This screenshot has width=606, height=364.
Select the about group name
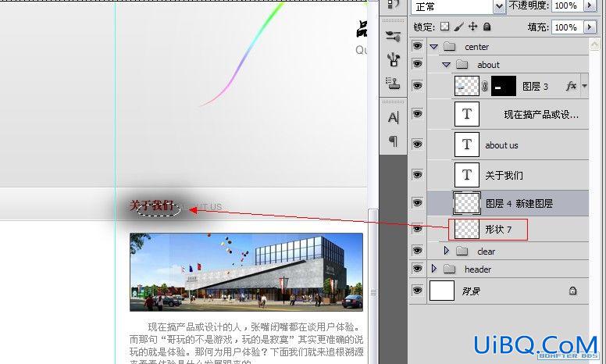pyautogui.click(x=488, y=65)
